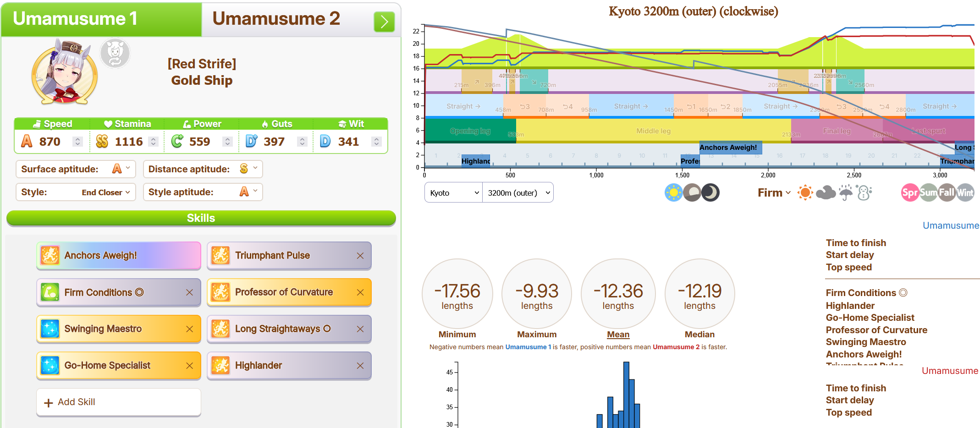Adjust Stamina stat stepper
Image resolution: width=980 pixels, height=428 pixels.
tap(154, 142)
